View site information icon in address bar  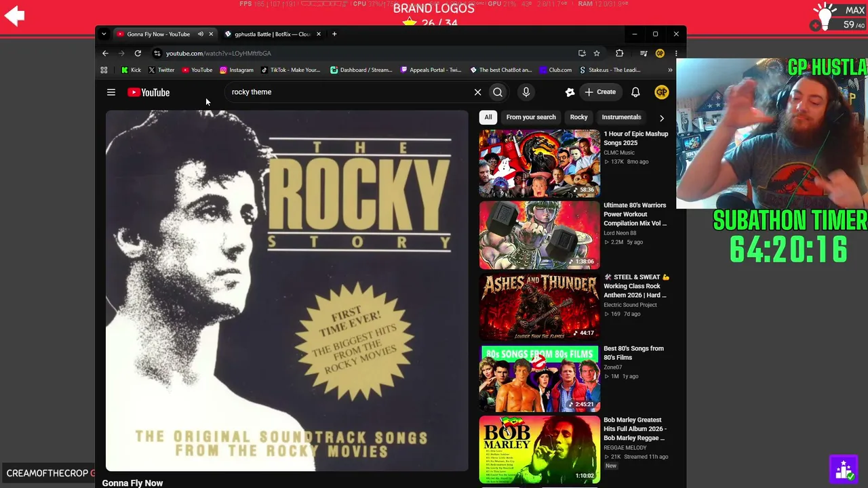click(x=157, y=54)
